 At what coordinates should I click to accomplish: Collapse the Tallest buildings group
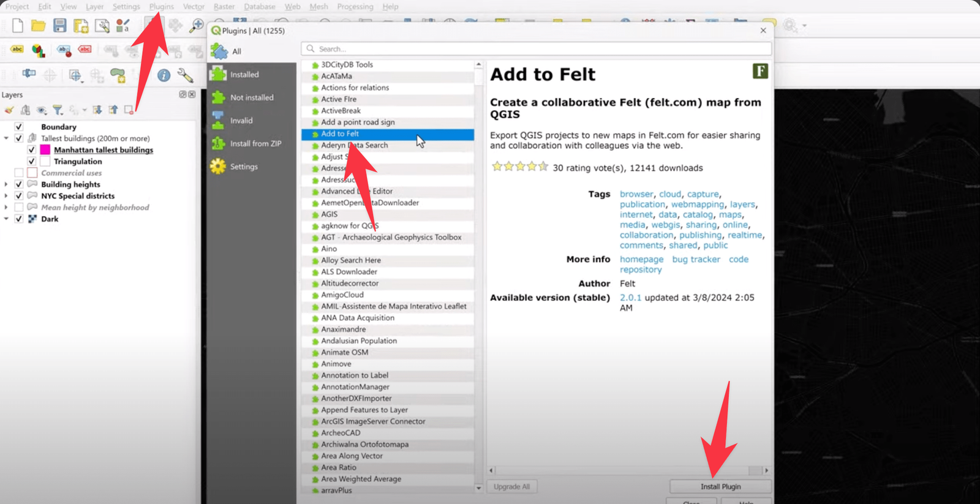pyautogui.click(x=6, y=138)
